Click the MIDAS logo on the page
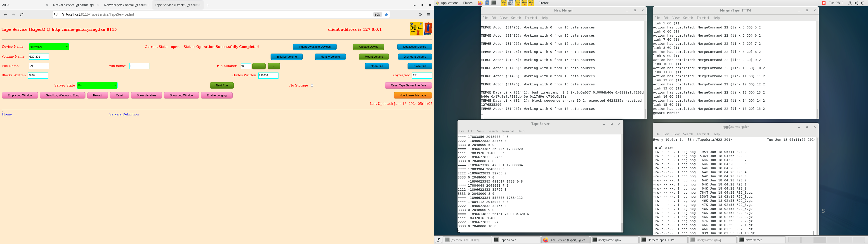 pyautogui.click(x=416, y=29)
